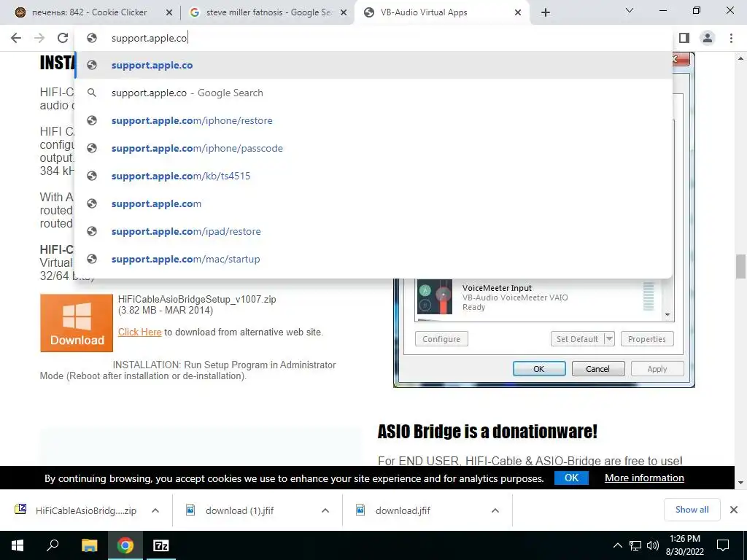
Task: Click the VoiceMeeter Input level meter
Action: pyautogui.click(x=649, y=296)
